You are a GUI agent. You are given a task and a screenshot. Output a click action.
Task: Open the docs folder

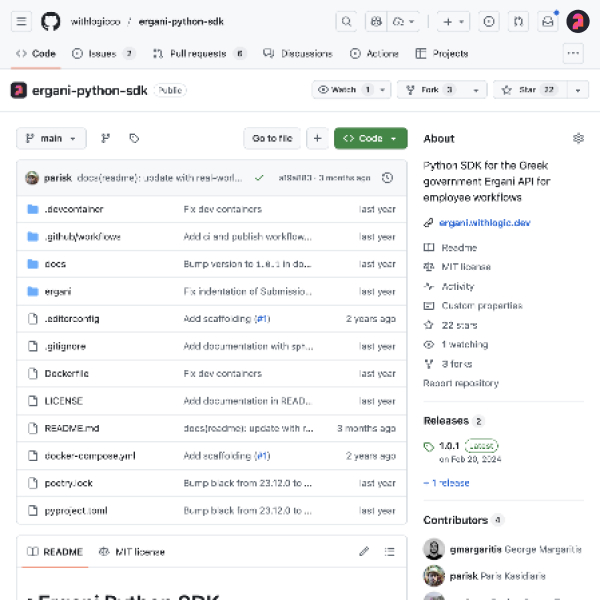55,264
